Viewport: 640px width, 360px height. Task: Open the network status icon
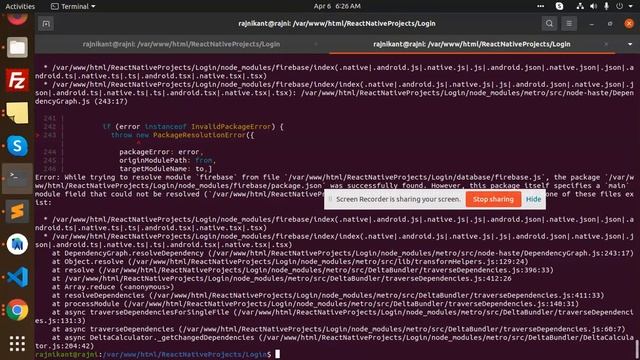(580, 6)
